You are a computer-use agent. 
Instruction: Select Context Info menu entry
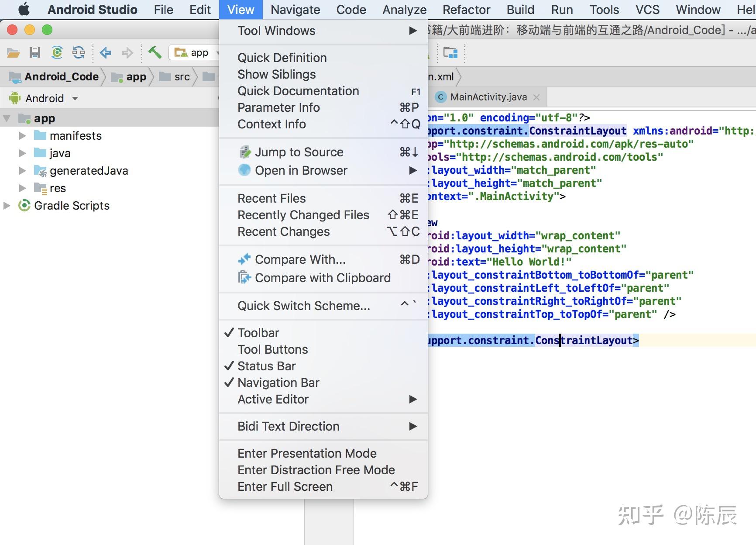point(323,124)
